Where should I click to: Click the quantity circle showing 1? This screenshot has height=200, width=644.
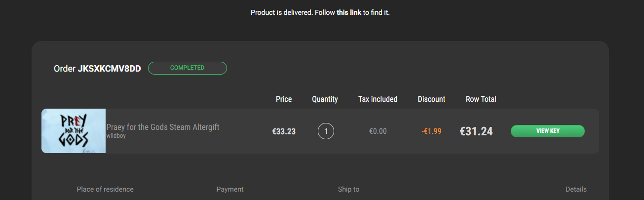326,131
